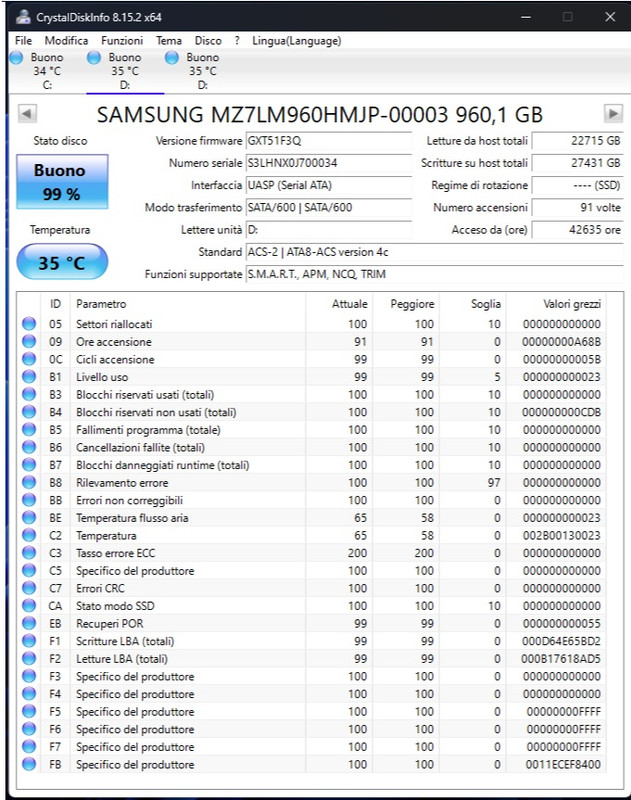Click Numero accensioni value 91 volte

click(577, 207)
